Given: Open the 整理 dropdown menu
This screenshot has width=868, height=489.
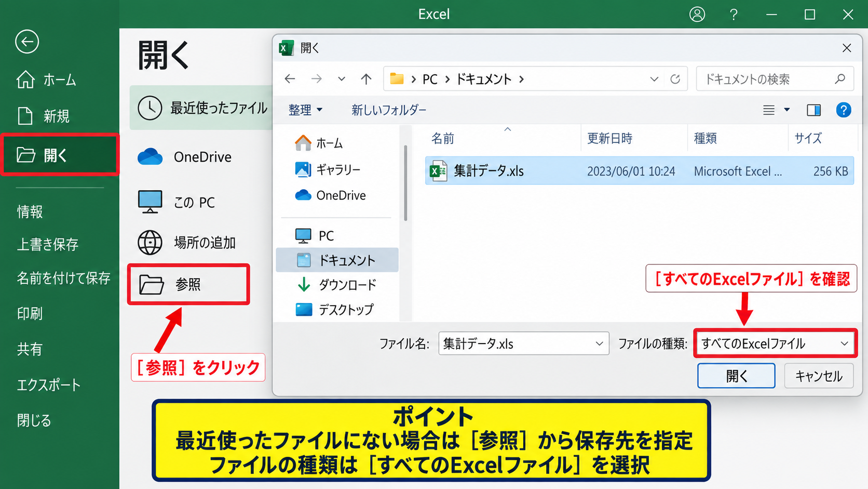Looking at the screenshot, I should (x=305, y=110).
